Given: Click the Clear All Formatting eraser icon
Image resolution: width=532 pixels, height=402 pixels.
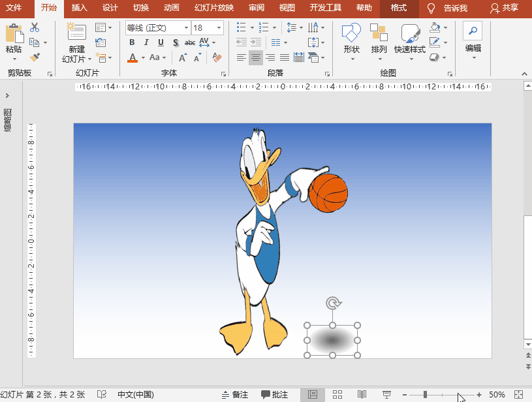Looking at the screenshot, I should click(217, 57).
